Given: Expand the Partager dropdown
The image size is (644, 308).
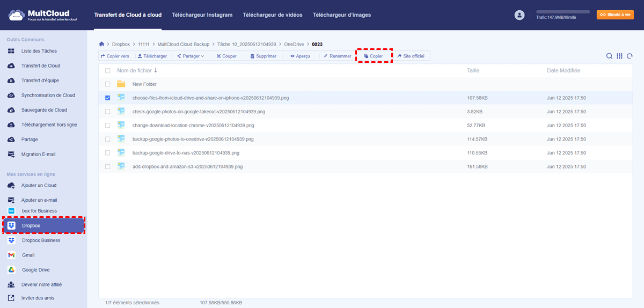Looking at the screenshot, I should click(x=191, y=56).
